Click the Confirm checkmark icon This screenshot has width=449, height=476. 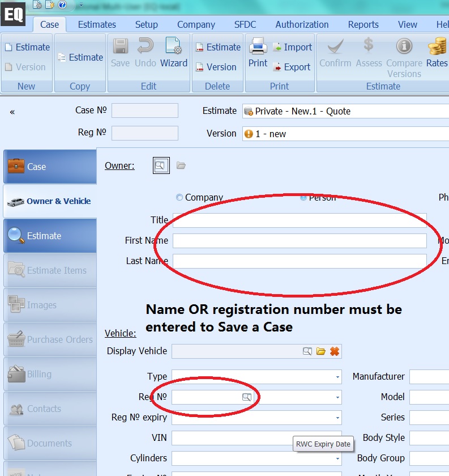pos(336,46)
